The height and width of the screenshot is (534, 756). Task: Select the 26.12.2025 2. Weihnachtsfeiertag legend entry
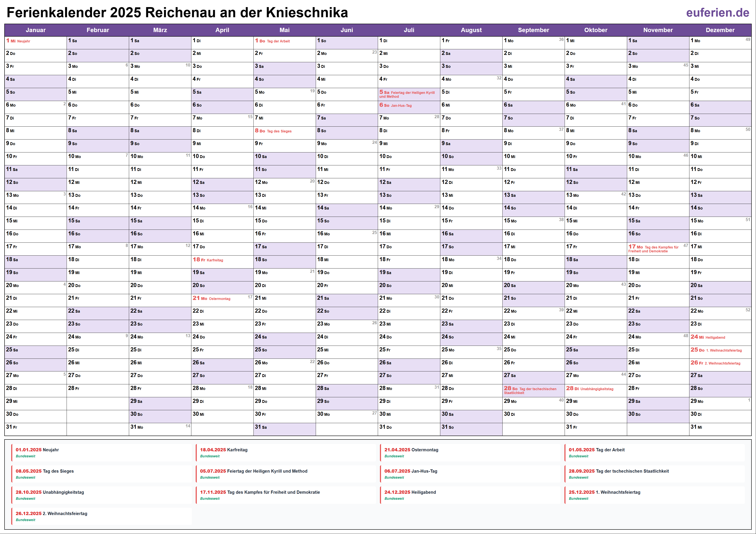coord(101,516)
